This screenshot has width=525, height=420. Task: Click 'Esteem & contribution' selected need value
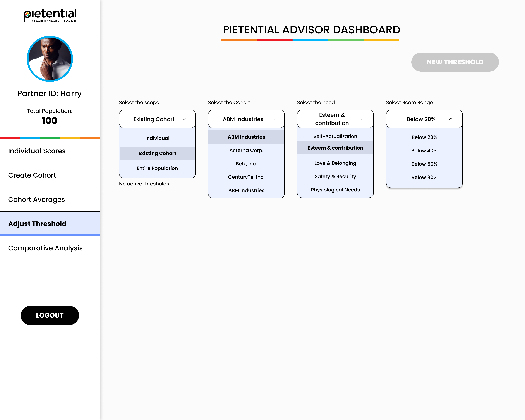point(332,119)
